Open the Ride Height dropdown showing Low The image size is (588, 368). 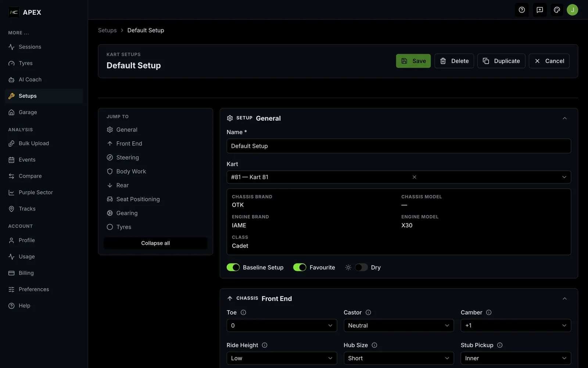pyautogui.click(x=282, y=358)
